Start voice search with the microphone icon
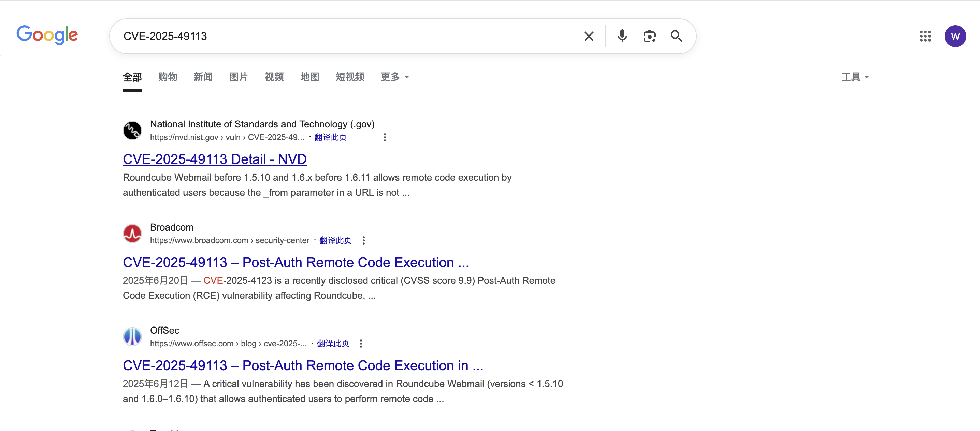This screenshot has height=431, width=980. 622,36
